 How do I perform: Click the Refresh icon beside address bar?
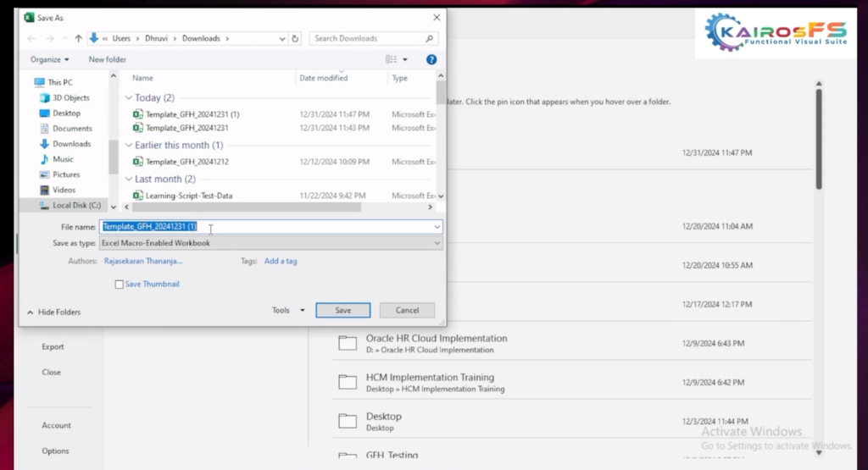click(x=295, y=38)
